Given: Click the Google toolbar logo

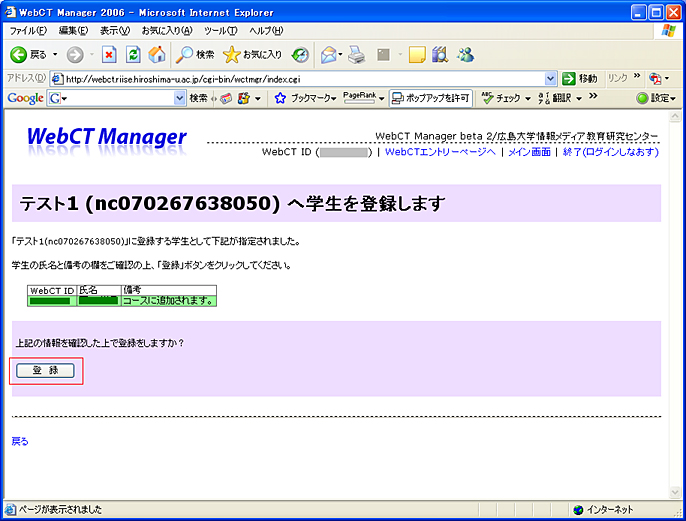Looking at the screenshot, I should click(25, 98).
